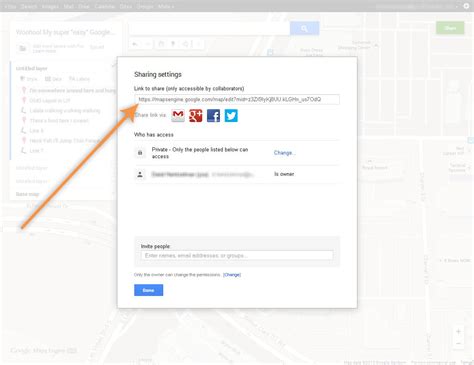Select the "Lalala walking walking walking" line item
Viewport: 474px width, 365px height.
coord(65,111)
